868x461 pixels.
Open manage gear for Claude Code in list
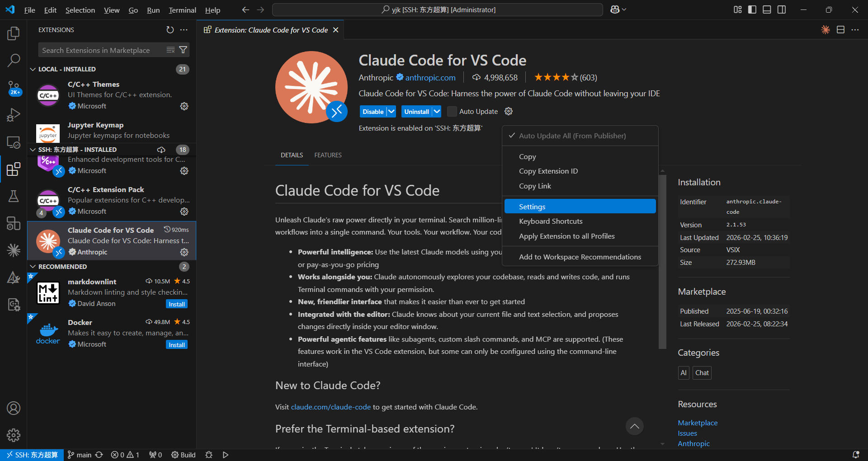(184, 252)
